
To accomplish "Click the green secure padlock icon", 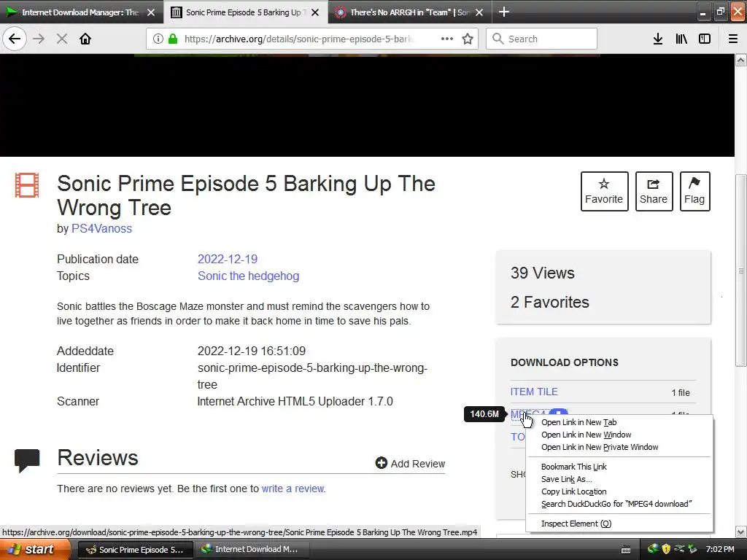I will 172,39.
